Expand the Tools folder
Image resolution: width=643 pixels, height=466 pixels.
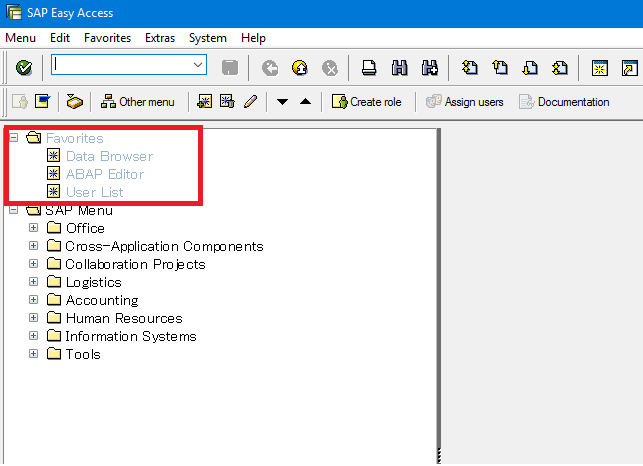(34, 354)
